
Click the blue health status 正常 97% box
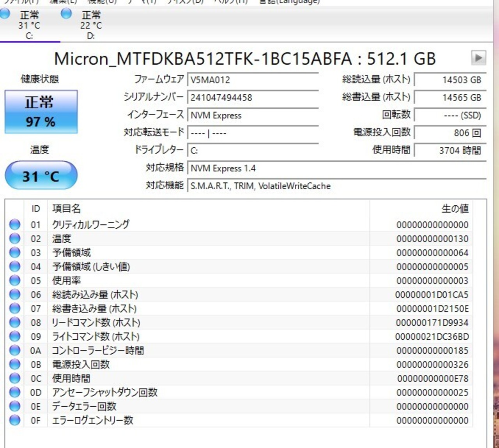(x=41, y=112)
